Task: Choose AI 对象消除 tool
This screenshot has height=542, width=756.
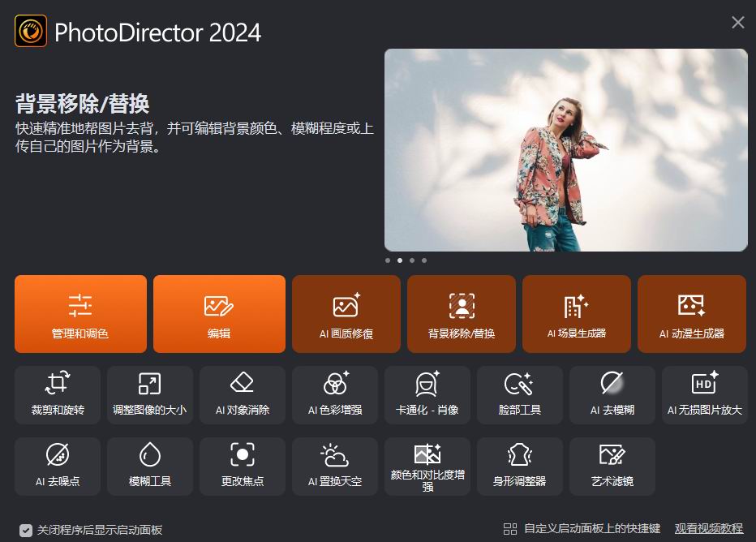Action: [x=243, y=395]
